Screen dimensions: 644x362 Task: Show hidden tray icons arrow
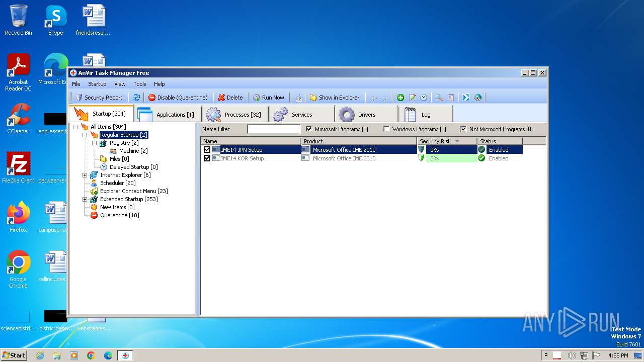coord(546,355)
